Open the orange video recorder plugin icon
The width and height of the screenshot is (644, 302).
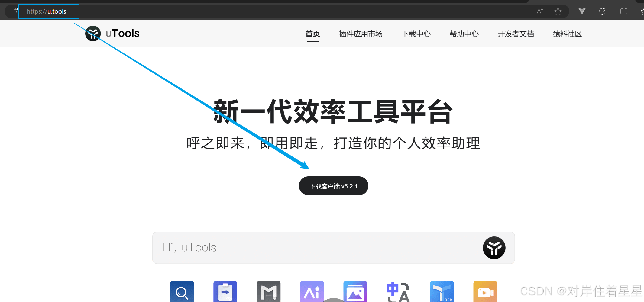[x=485, y=292]
